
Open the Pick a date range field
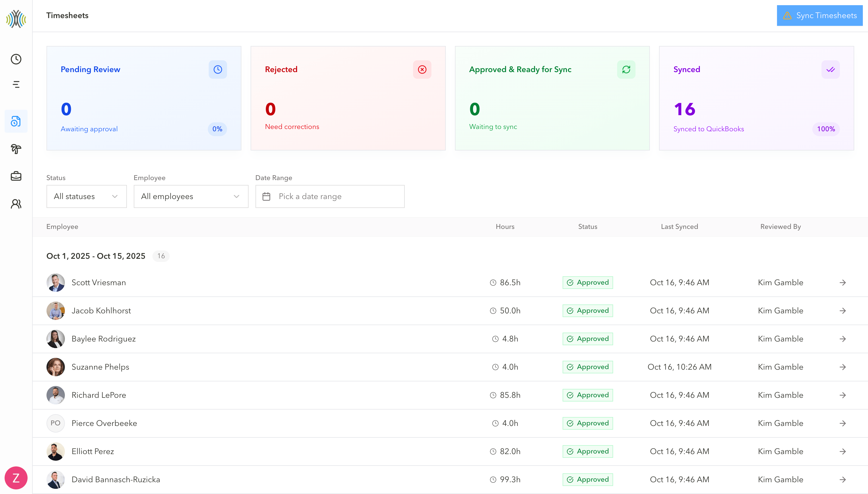point(330,196)
